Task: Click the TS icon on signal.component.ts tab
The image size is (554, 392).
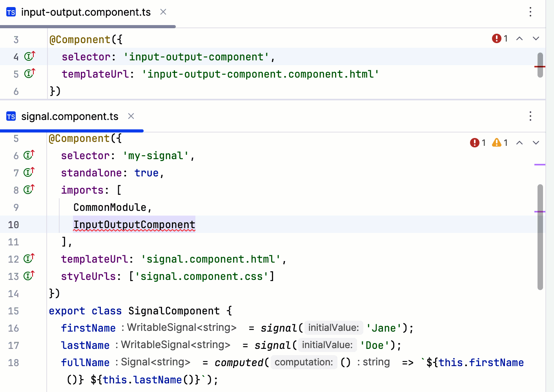Action: pos(11,116)
